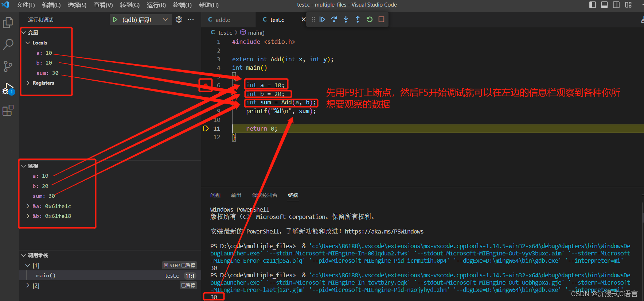The image size is (644, 301).
Task: Open the 选择(S) menu
Action: click(x=77, y=5)
